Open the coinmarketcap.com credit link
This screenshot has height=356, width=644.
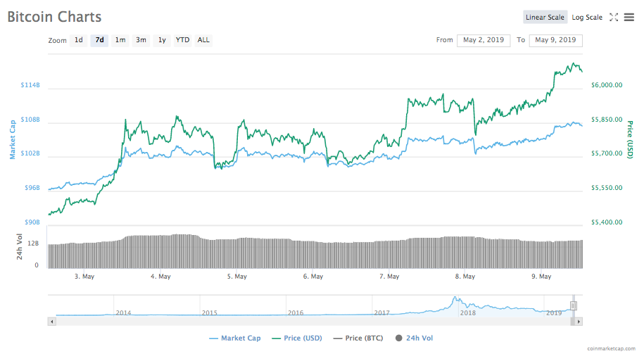click(x=611, y=348)
